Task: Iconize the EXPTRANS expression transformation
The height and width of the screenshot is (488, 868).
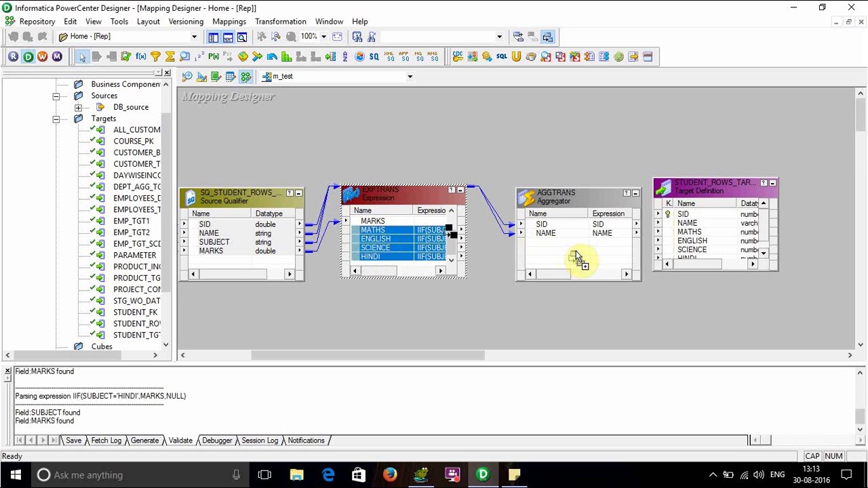Action: pos(460,190)
